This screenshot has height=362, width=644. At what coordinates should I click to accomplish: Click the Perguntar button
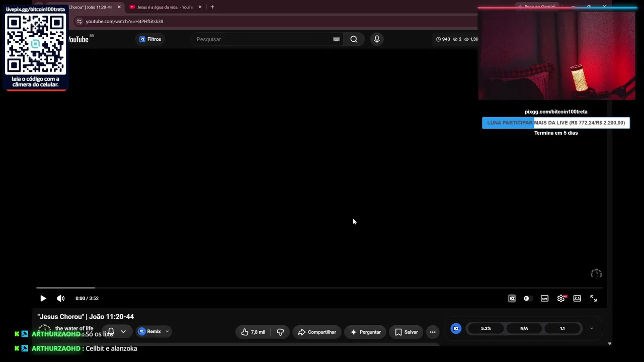pos(366,332)
